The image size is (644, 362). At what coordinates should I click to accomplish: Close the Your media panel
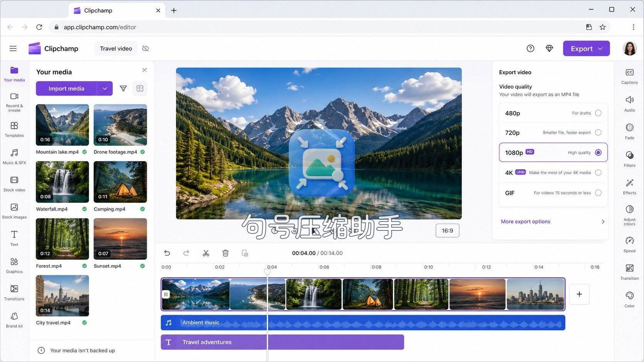click(144, 70)
